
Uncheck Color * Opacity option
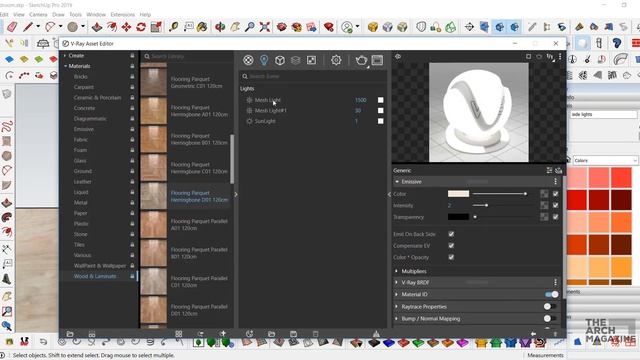coord(451,257)
